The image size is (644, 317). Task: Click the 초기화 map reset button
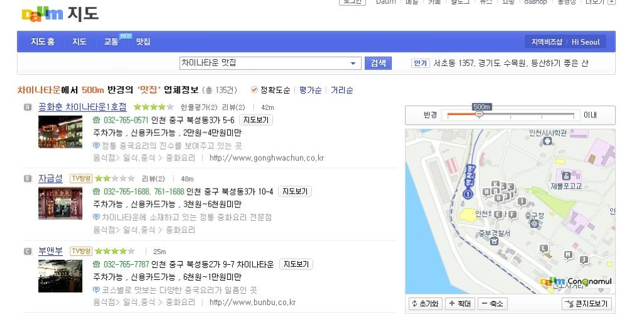point(426,304)
